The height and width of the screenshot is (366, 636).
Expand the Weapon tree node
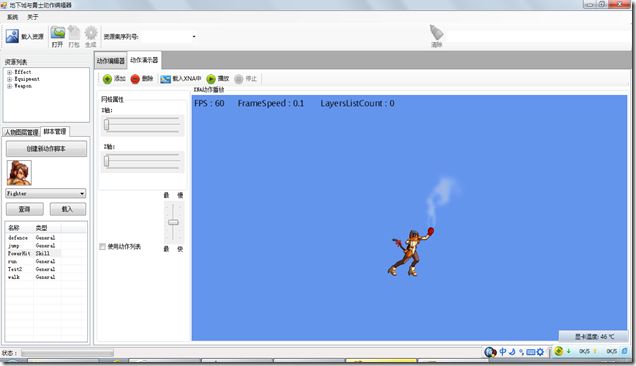[x=9, y=86]
